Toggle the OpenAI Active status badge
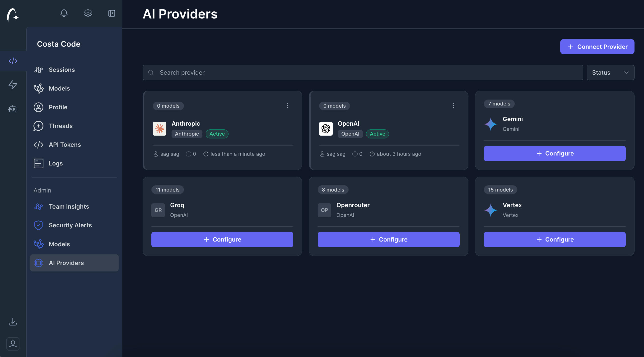The height and width of the screenshot is (357, 644). tap(377, 134)
